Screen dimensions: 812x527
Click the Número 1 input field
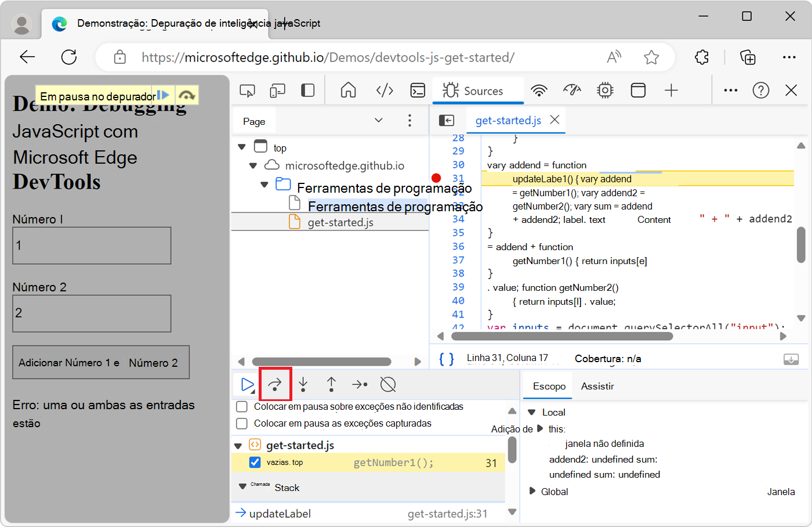click(x=92, y=246)
